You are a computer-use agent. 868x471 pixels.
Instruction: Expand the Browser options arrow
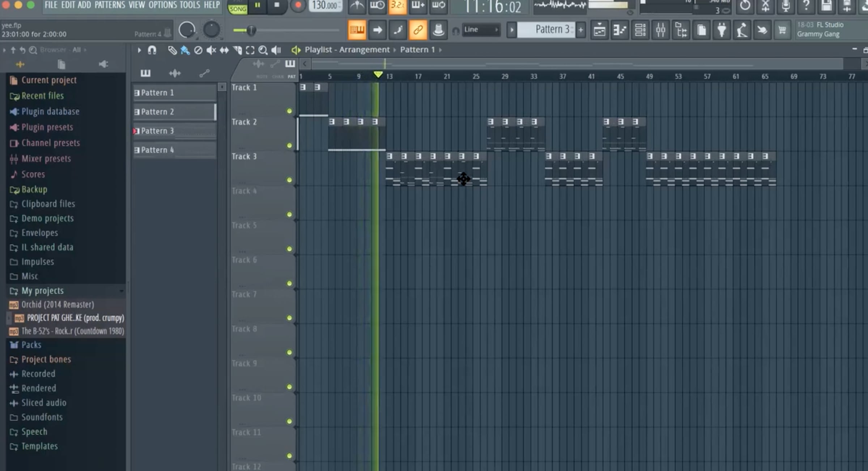click(x=4, y=50)
